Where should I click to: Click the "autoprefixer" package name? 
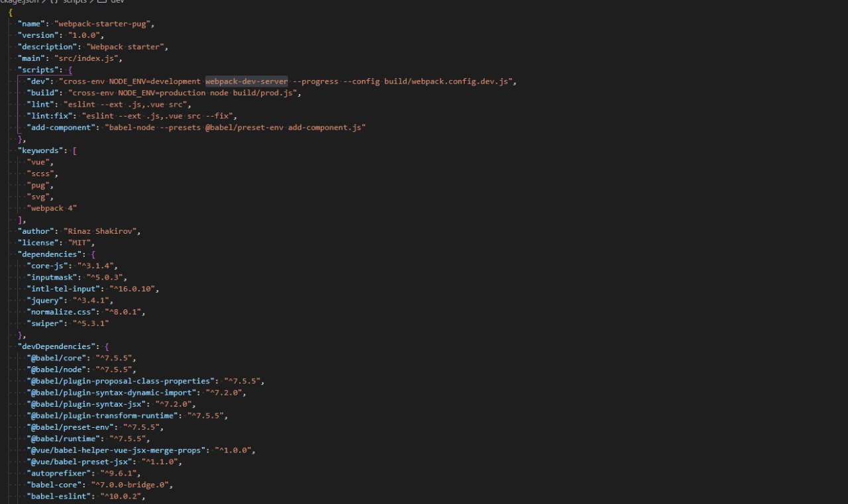[x=58, y=474]
